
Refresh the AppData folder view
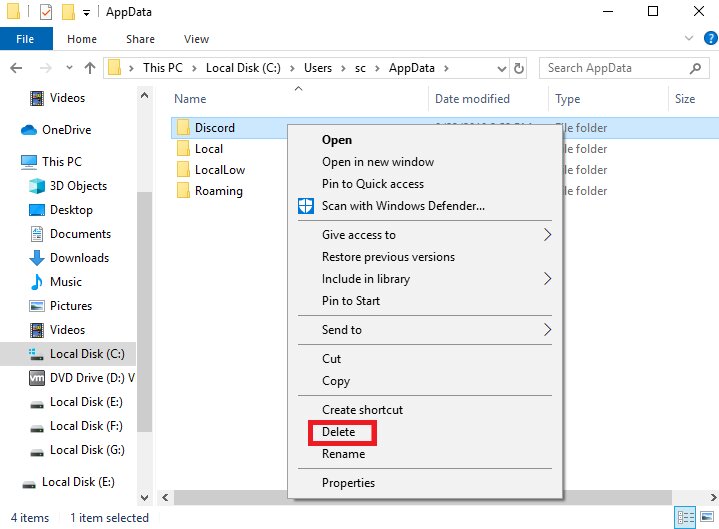coord(519,68)
